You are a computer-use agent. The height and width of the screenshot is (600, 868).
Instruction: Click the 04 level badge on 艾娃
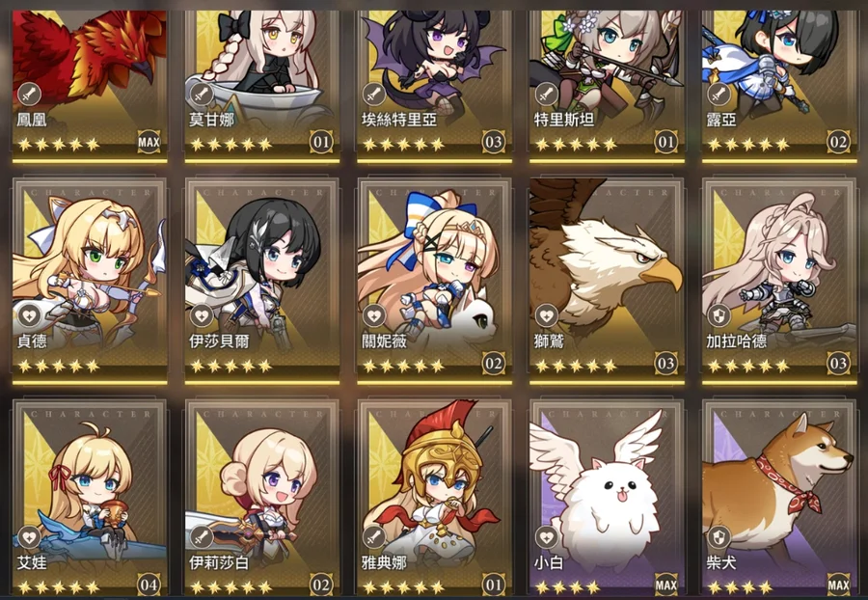pos(149,585)
